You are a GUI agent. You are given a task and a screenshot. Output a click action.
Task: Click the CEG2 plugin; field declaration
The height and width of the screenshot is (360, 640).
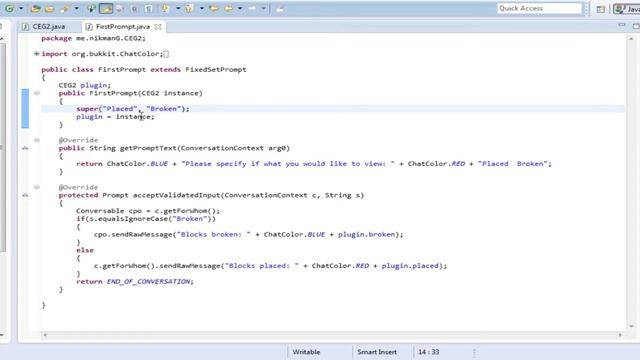[84, 85]
